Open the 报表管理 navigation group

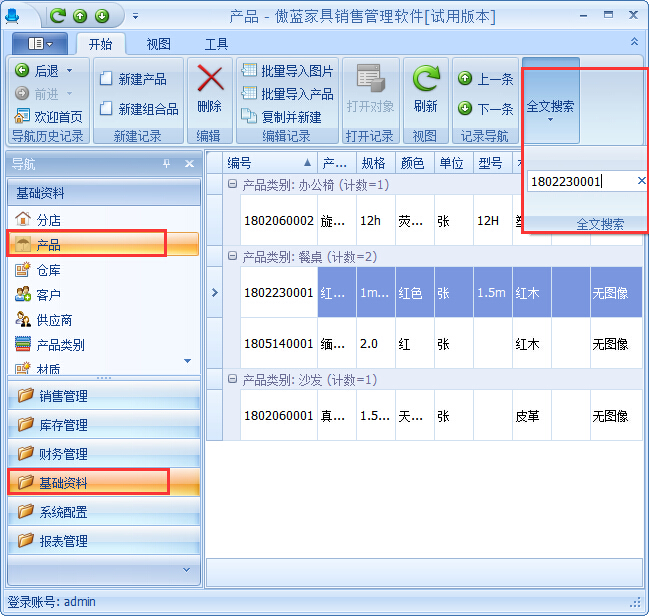pyautogui.click(x=103, y=541)
